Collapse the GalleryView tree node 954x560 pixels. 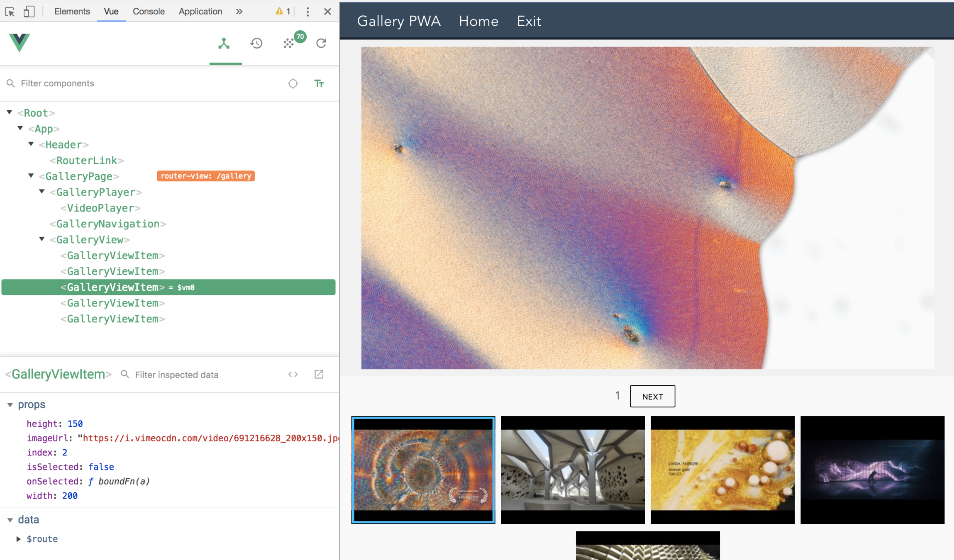(42, 239)
